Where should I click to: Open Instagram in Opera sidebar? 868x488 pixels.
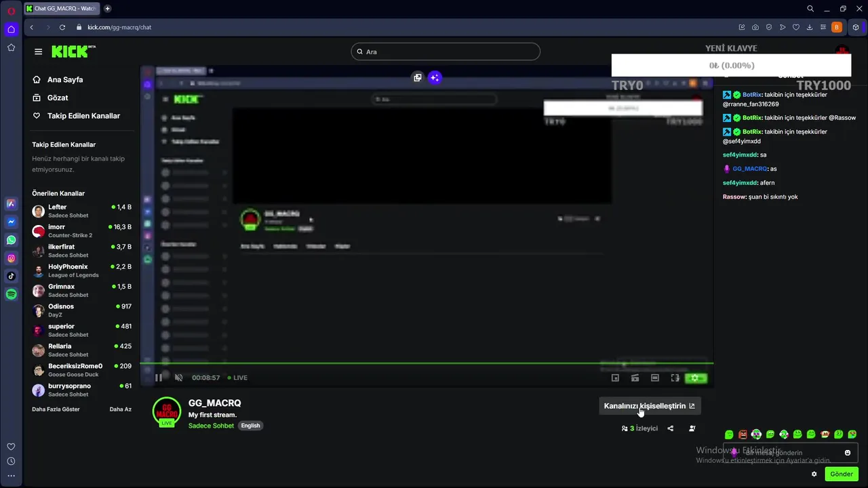click(11, 258)
